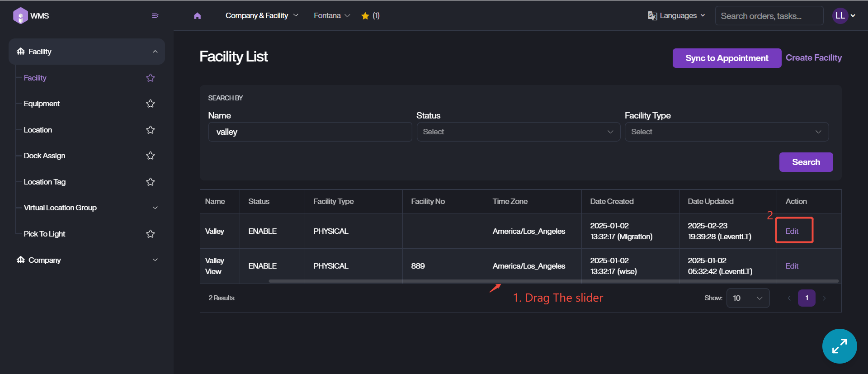Click the WMS logo icon

(x=20, y=15)
